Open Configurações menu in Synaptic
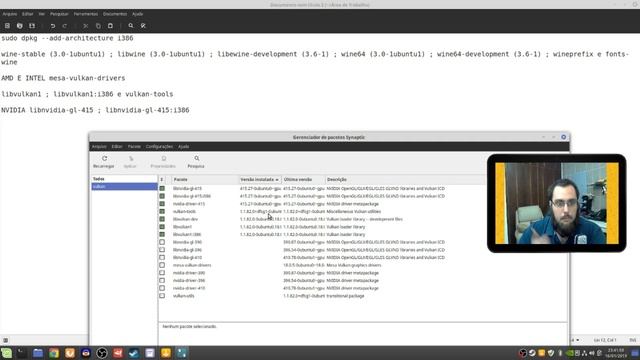640x360 pixels. click(x=159, y=147)
